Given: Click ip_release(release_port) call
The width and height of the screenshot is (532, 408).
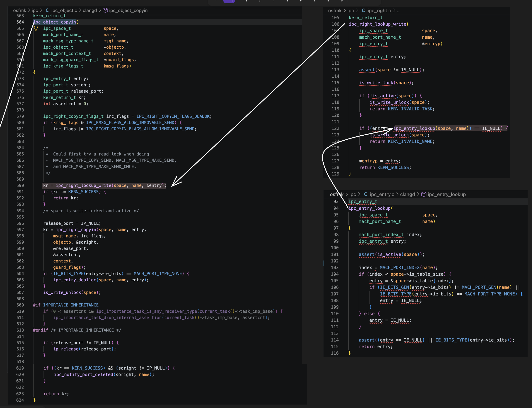Looking at the screenshot, I should pyautogui.click(x=84, y=349).
